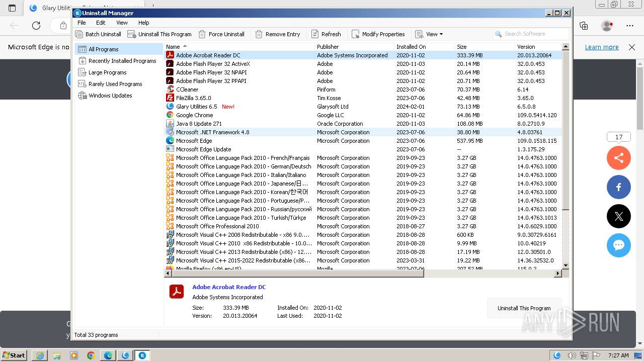This screenshot has width=644, height=362.
Task: Open Chrome from the taskbar
Action: 91,355
